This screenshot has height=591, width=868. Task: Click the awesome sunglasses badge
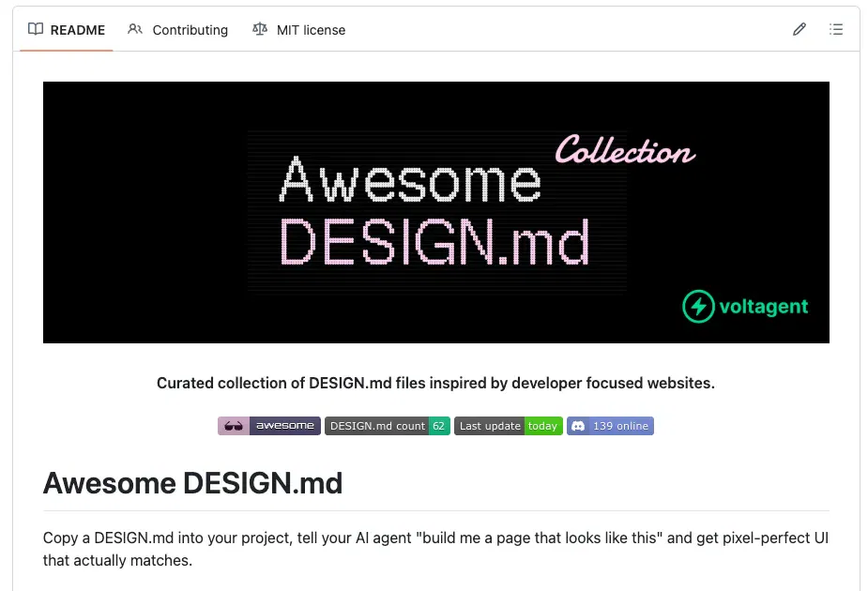[269, 426]
